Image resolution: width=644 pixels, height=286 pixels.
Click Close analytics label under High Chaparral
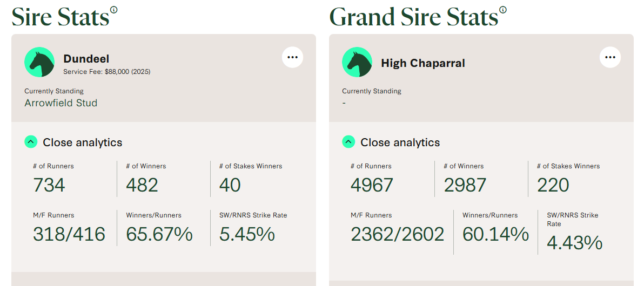coord(400,142)
